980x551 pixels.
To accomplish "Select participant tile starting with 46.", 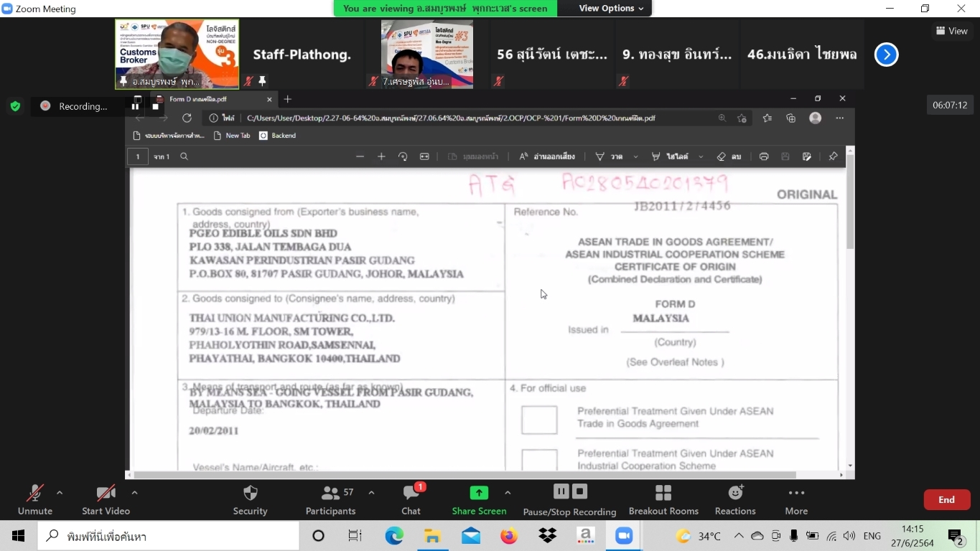I will pyautogui.click(x=802, y=55).
